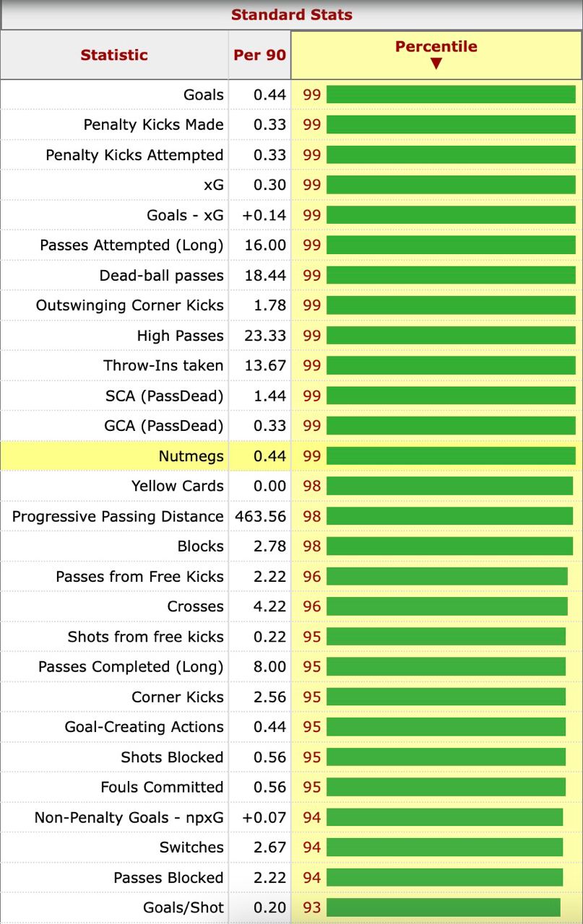Click the Throw-Ins taken per 90 value 13.67
Viewport: 583px width, 924px height.
pos(265,365)
